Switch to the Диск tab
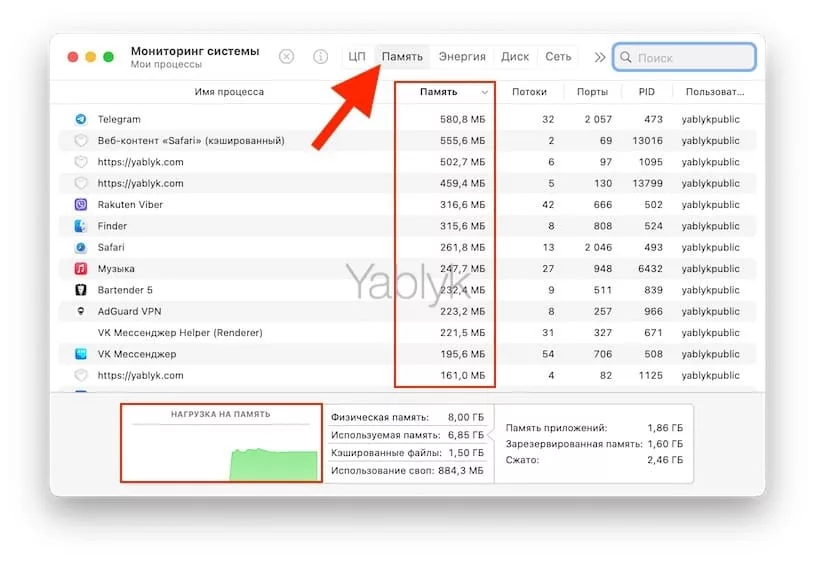Image resolution: width=815 pixels, height=562 pixels. (x=515, y=57)
